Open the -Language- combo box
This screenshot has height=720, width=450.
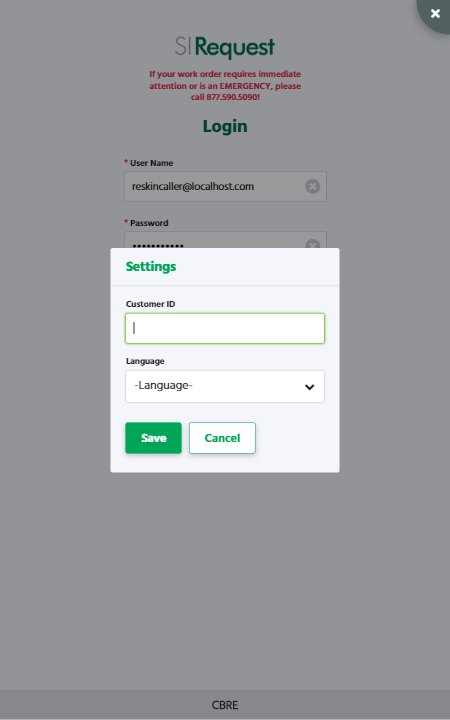(225, 387)
